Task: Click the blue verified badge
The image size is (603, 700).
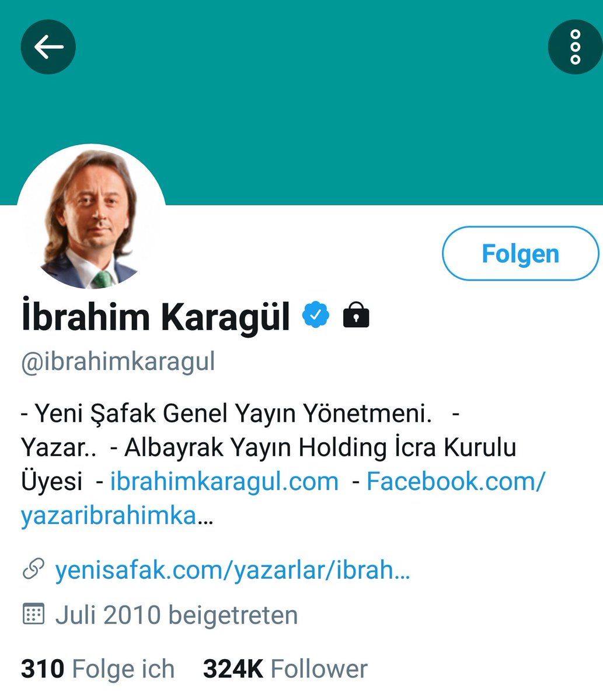Action: coord(315,315)
